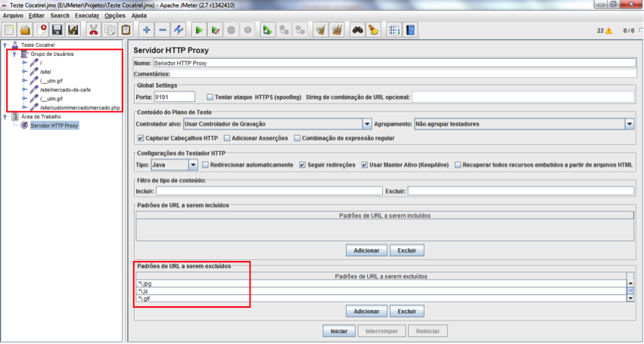644x344 pixels.
Task: Click scroll-up arrow of excluded patterns list
Action: point(630,284)
